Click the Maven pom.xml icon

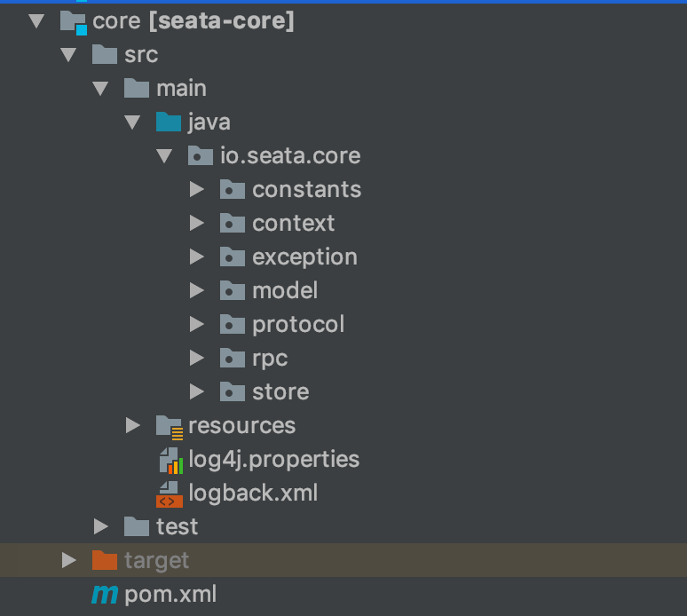point(105,594)
